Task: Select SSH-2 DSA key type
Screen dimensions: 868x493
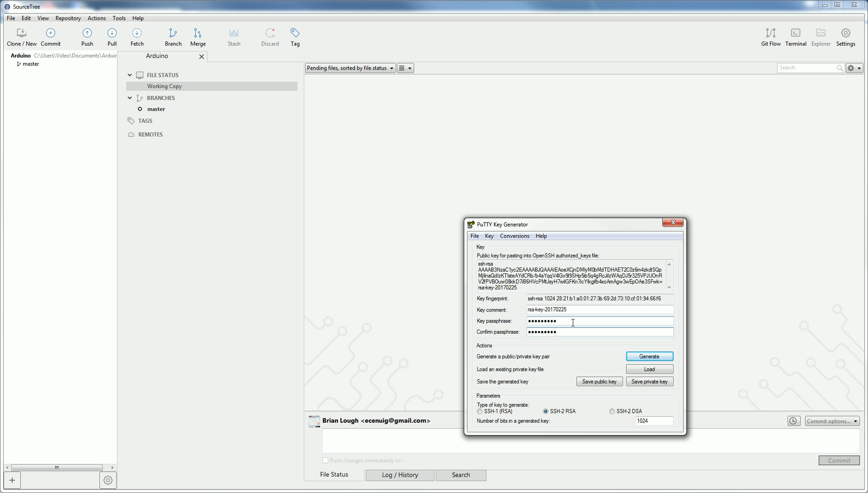Action: click(x=612, y=412)
